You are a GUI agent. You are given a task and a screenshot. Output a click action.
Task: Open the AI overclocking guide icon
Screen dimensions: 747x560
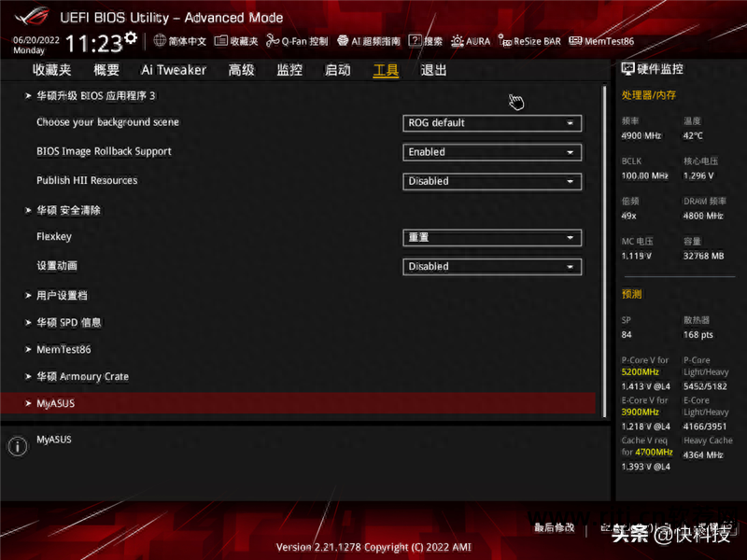pyautogui.click(x=343, y=41)
